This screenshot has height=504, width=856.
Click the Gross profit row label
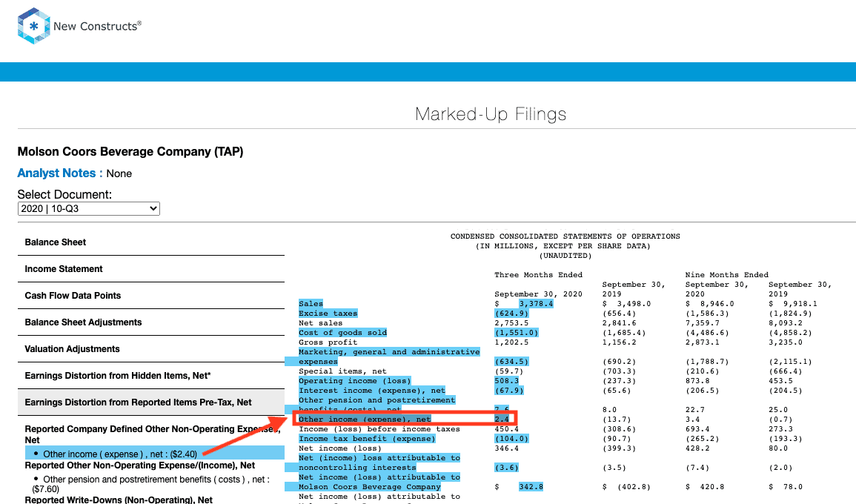pos(328,342)
